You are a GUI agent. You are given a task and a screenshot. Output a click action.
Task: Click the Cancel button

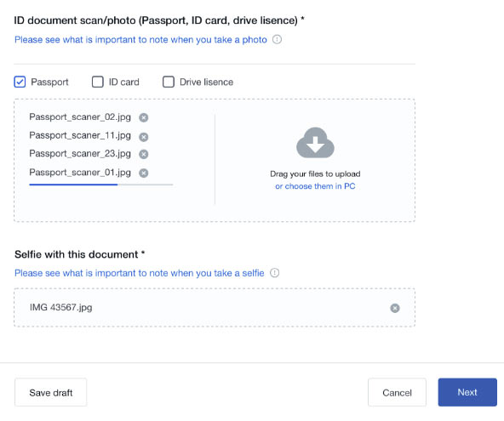tap(397, 392)
